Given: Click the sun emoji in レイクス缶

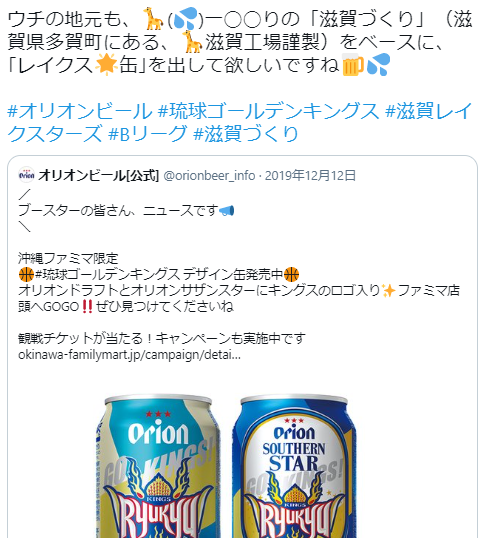Looking at the screenshot, I should click(106, 64).
